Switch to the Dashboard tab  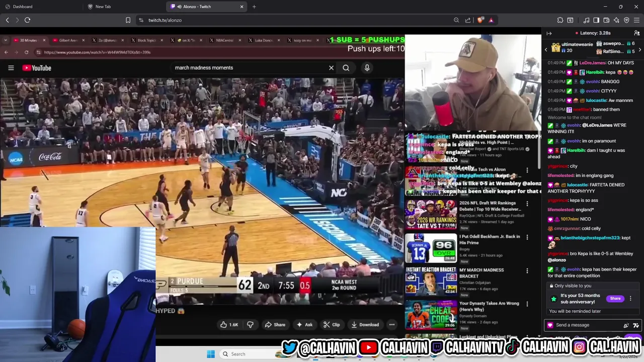pyautogui.click(x=41, y=7)
